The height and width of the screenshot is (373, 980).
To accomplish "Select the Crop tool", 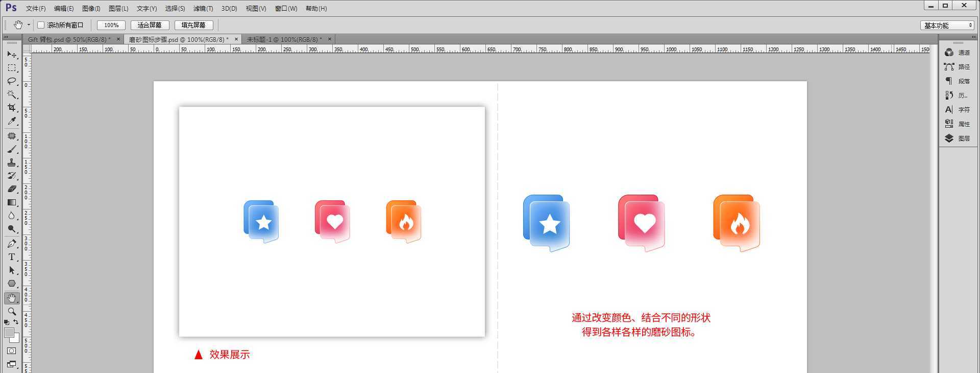I will coord(12,108).
